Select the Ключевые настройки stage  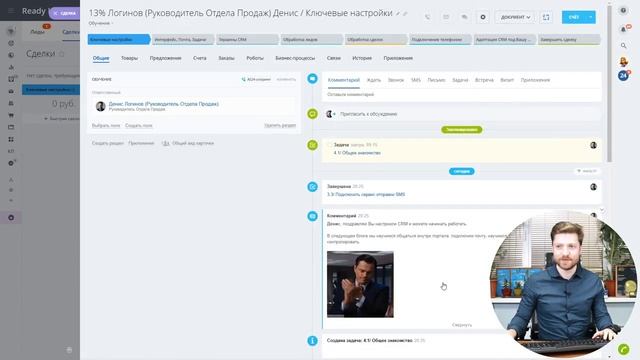[x=119, y=40]
